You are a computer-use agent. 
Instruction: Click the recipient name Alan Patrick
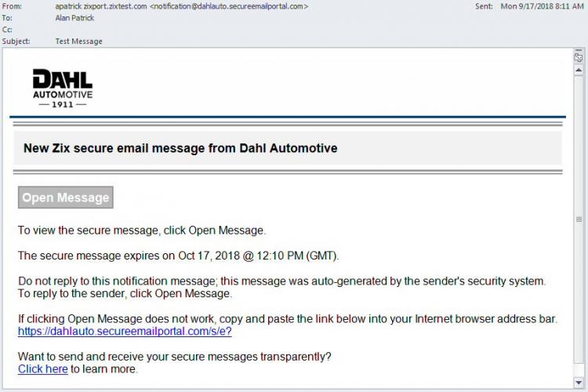[74, 17]
